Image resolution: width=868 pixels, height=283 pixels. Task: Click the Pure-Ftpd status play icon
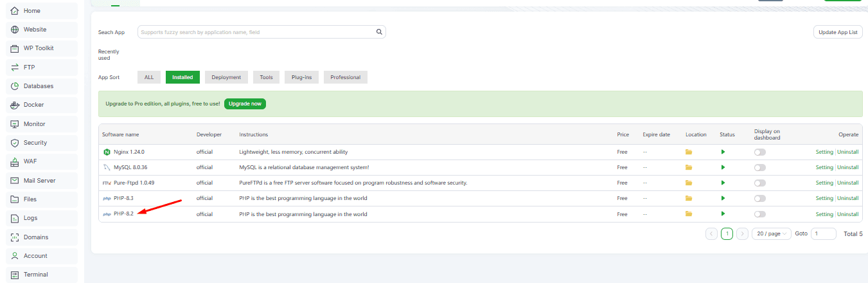(x=723, y=183)
